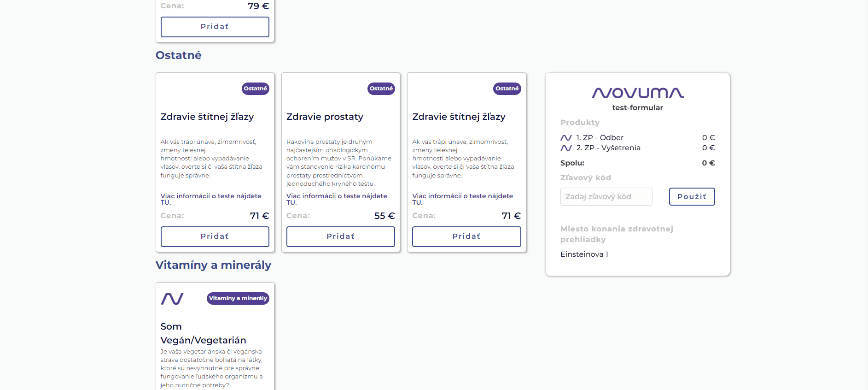Click the wave icon beside ZP - Odber
This screenshot has height=390, width=868.
click(566, 138)
